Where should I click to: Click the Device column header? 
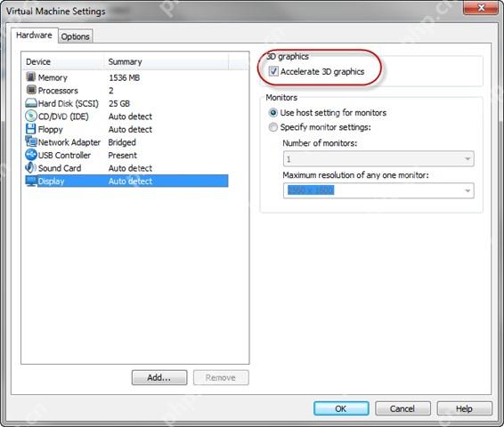pyautogui.click(x=63, y=61)
